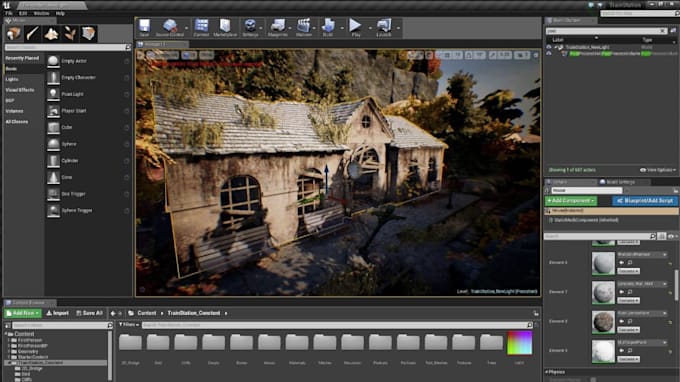Viewport: 680px width, 382px height.
Task: Open the viewport Show options button
Action: coord(206,55)
